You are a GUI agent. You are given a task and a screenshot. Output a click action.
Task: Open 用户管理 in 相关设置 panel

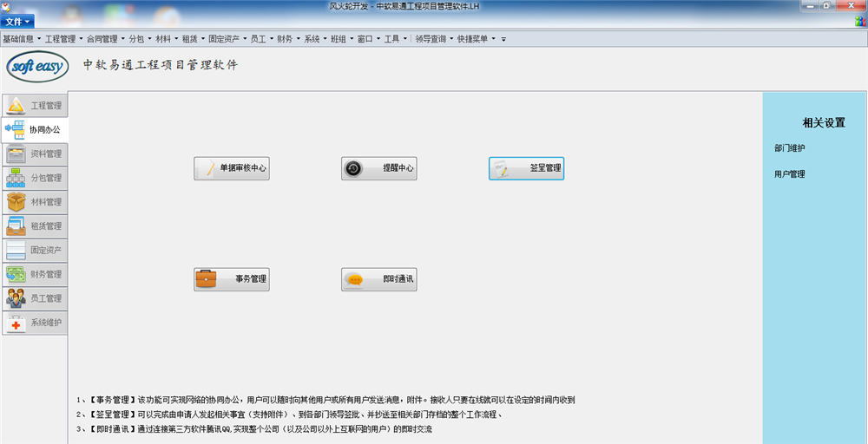(789, 174)
